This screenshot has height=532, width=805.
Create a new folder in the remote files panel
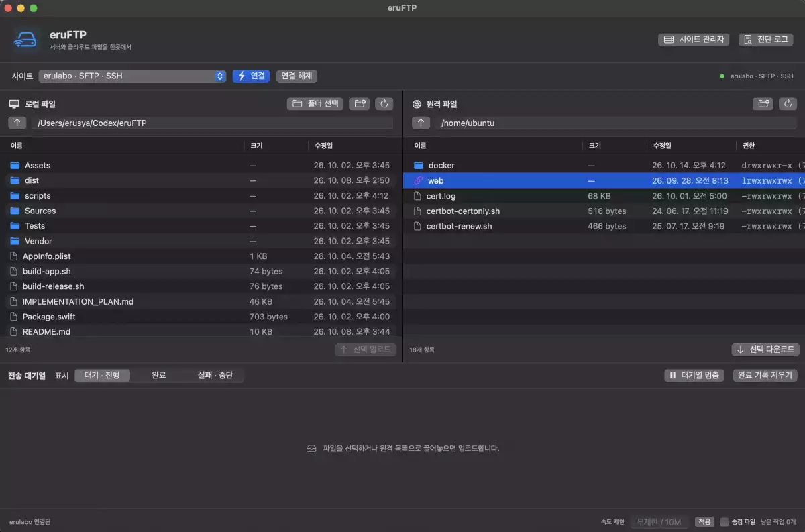point(763,104)
